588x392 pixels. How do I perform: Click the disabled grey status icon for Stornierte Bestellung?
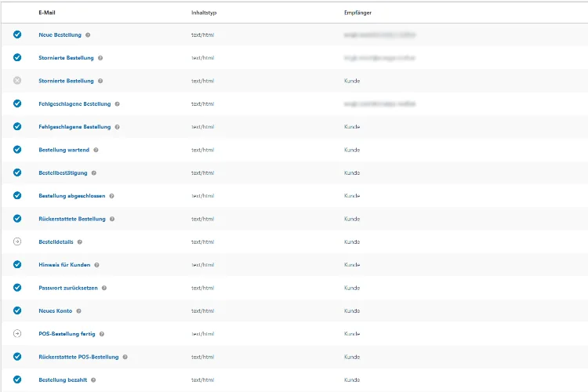17,80
